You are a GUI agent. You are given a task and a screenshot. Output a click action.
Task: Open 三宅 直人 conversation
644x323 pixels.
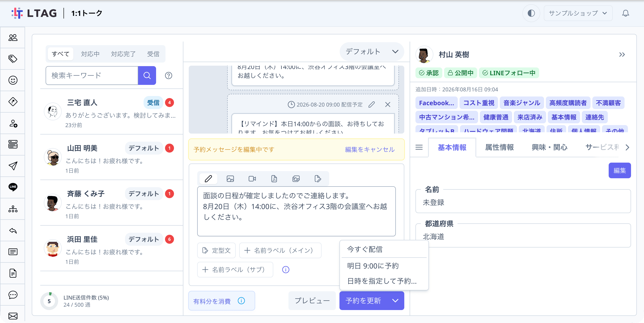pyautogui.click(x=112, y=112)
